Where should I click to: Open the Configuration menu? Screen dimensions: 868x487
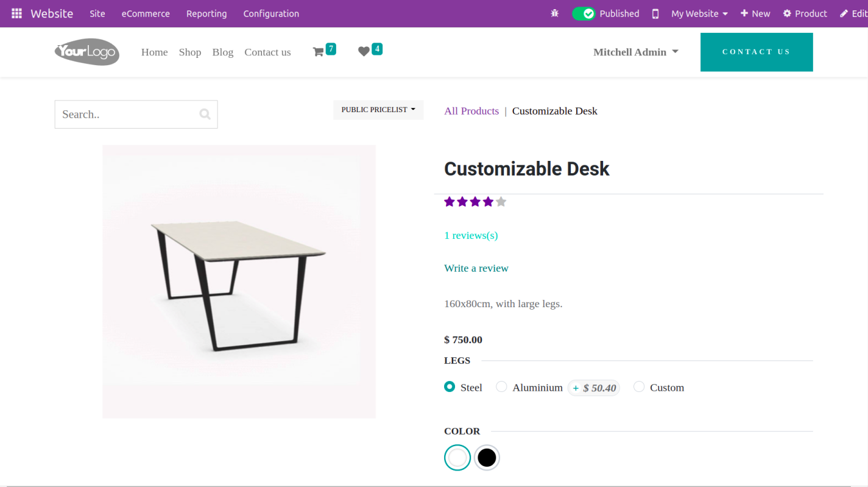(271, 13)
